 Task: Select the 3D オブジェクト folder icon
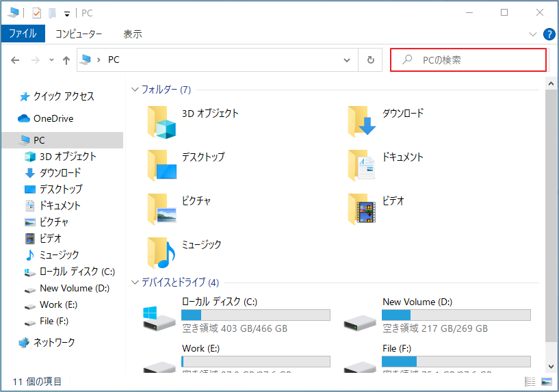(x=161, y=122)
